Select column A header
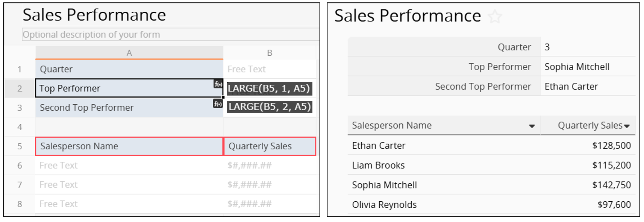 pyautogui.click(x=129, y=53)
